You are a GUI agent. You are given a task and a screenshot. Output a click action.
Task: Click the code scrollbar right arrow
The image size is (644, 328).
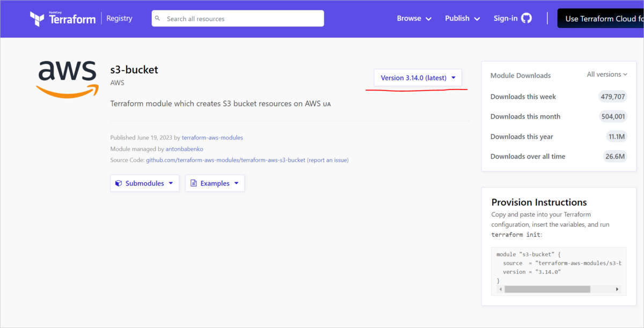618,289
